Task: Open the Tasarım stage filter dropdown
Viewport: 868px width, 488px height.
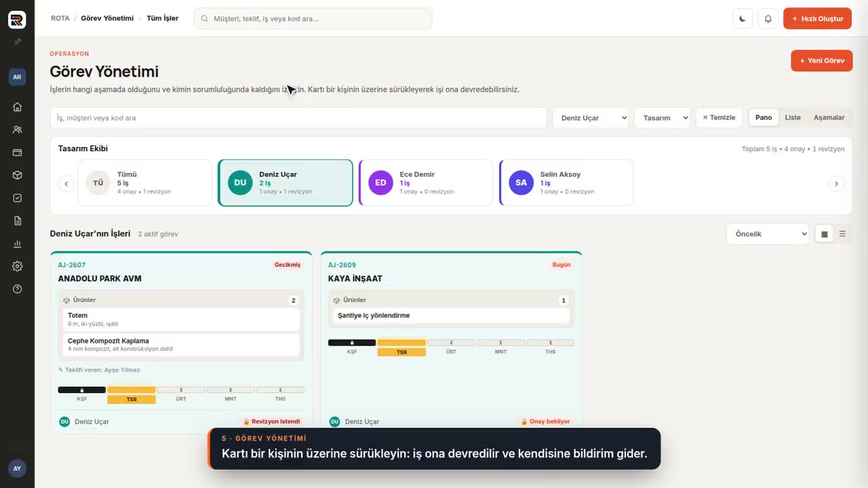Action: click(662, 118)
